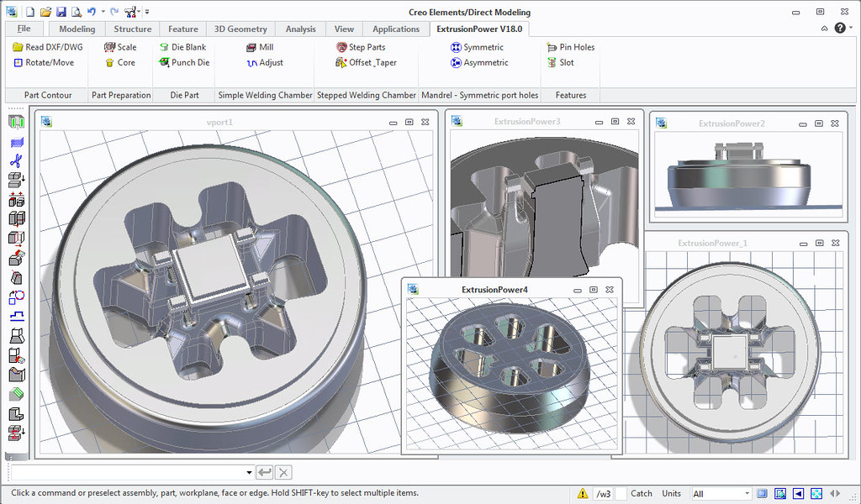Screen dimensions: 861x504
Task: Cancel command with the X button by command line
Action: pos(283,472)
